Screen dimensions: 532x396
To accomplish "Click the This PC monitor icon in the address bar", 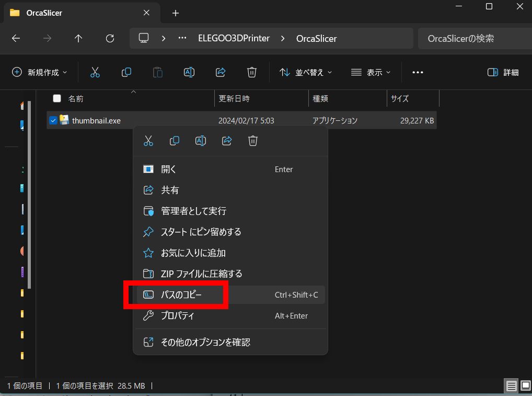I will point(144,38).
